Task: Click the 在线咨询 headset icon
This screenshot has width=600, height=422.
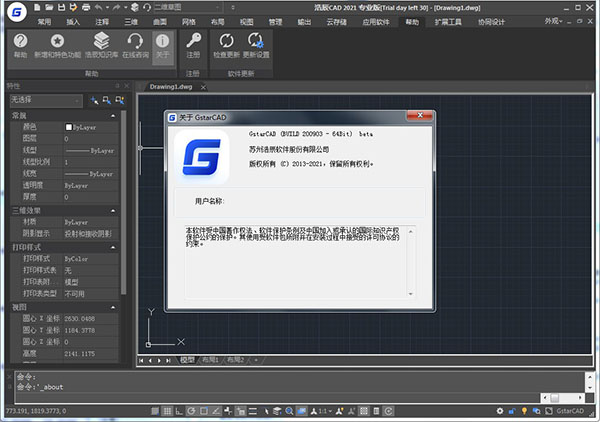Action: (x=135, y=46)
